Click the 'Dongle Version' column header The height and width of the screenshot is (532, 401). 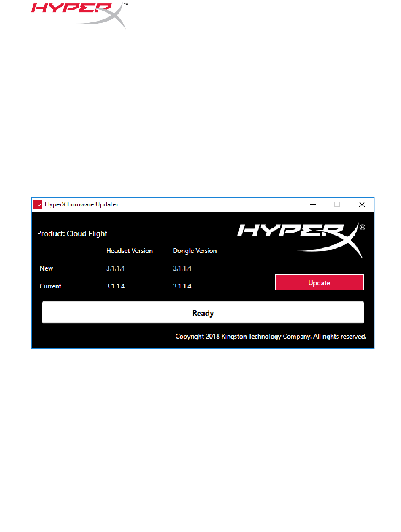[195, 251]
